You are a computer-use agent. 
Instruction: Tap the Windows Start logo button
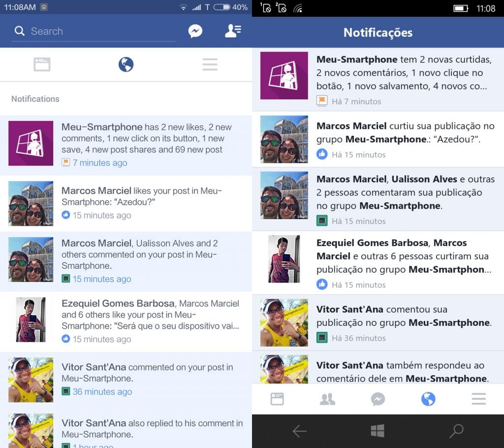(x=378, y=431)
